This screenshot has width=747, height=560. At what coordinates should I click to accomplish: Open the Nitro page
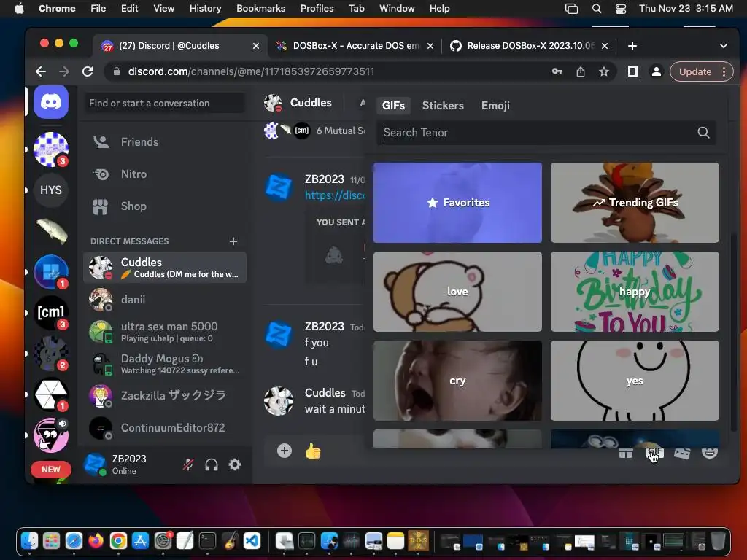pyautogui.click(x=165, y=174)
